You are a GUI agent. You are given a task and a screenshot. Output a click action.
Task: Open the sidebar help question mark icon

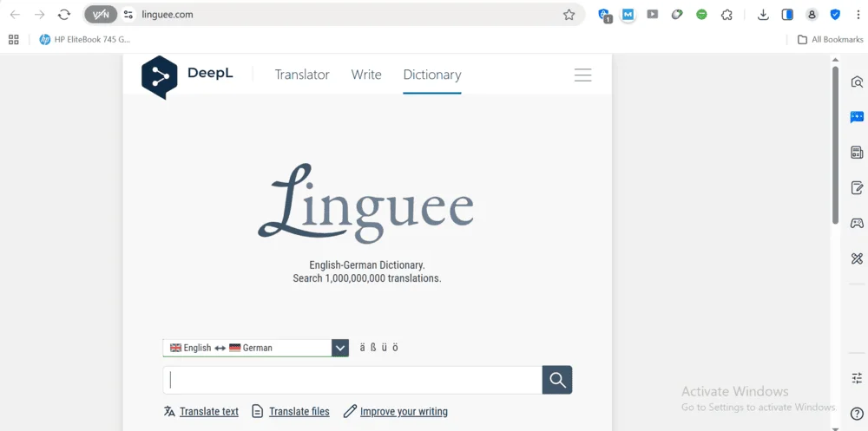857,414
